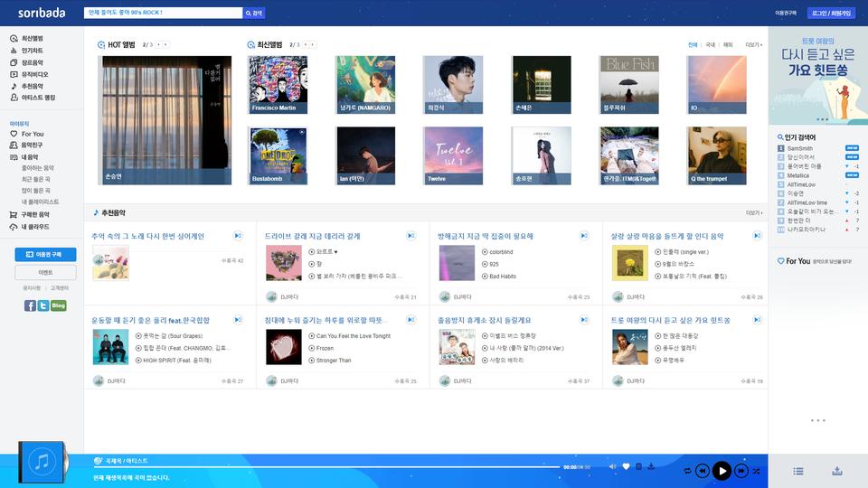Open the Q the trumpet album thumbnail

[x=716, y=155]
